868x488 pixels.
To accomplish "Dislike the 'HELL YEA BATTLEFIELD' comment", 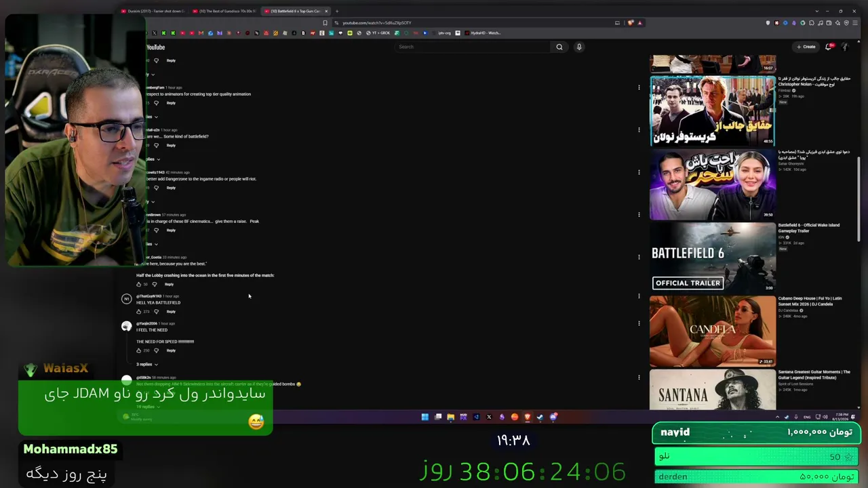I will click(x=156, y=312).
